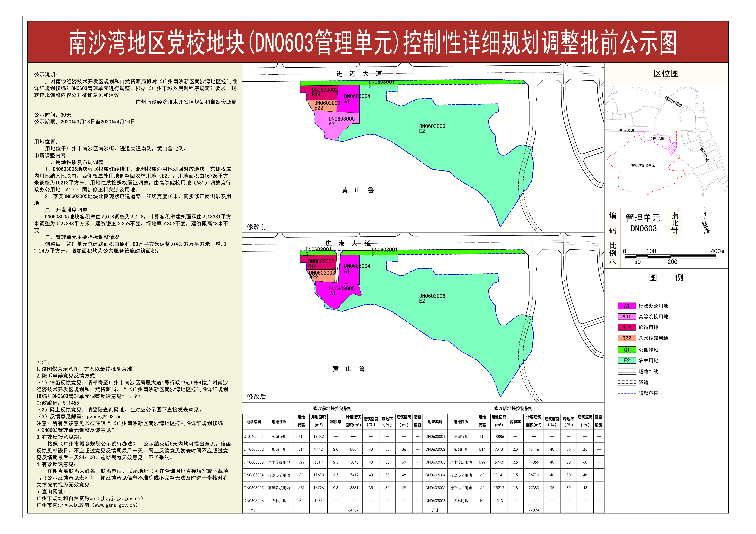
Task: Click the 行政办公用地 legend label
Action: pyautogui.click(x=653, y=306)
